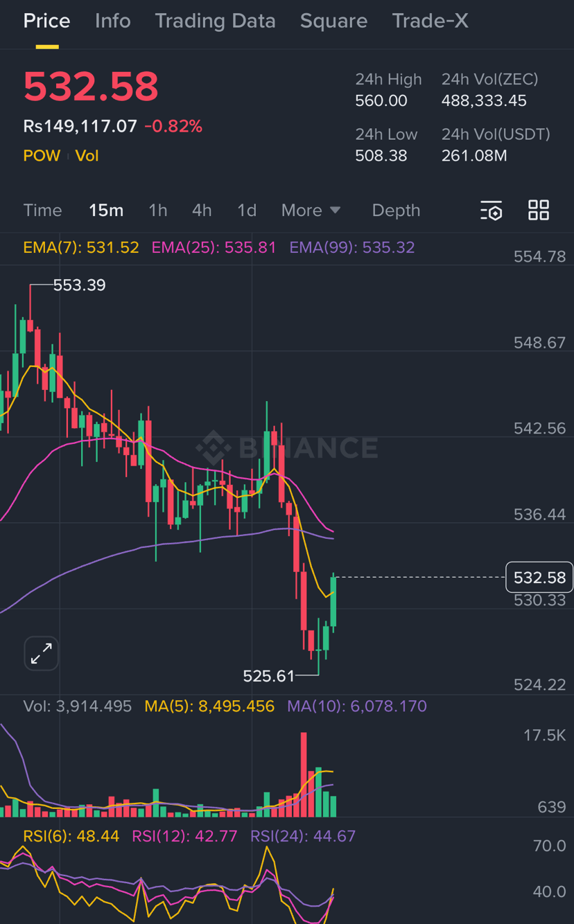
Task: Tap the 553.39 chart high marker
Action: pos(79,285)
